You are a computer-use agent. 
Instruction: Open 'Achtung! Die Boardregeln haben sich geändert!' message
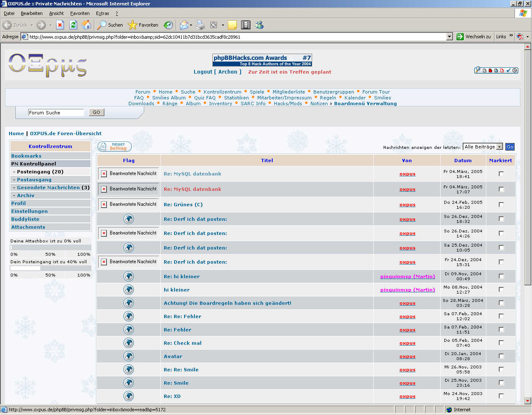(227, 303)
